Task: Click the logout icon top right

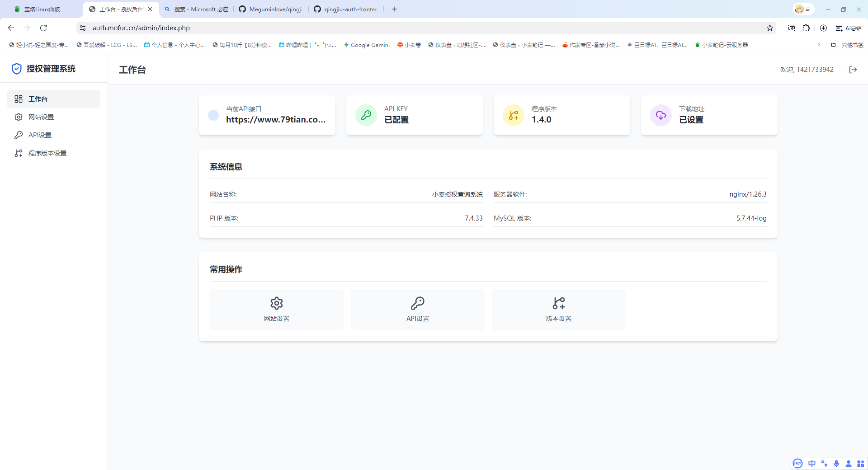Action: pos(853,70)
